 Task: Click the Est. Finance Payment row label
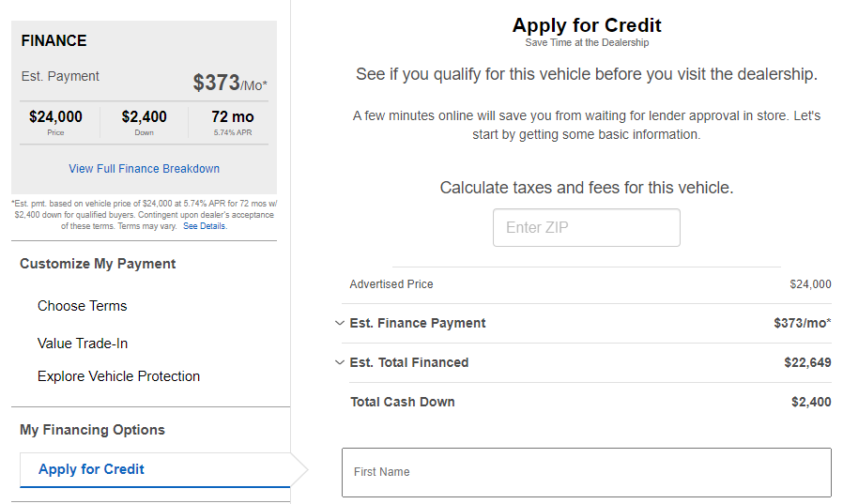[x=418, y=323]
